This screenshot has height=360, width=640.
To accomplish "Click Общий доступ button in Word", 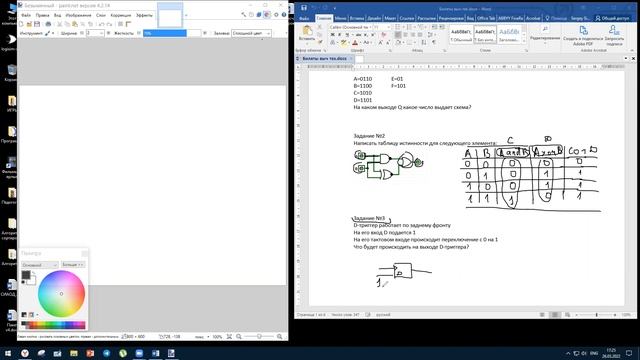I will [x=613, y=18].
